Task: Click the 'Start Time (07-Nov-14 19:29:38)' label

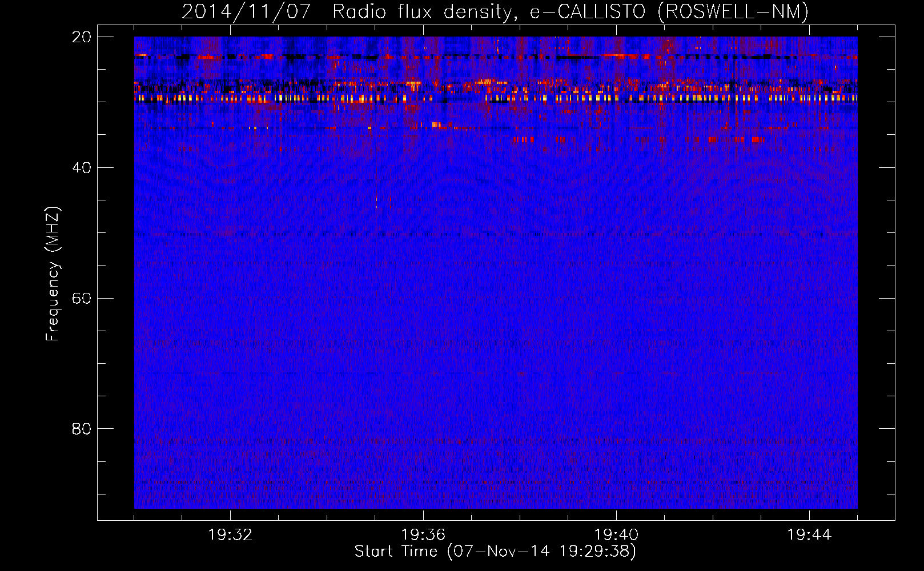Action: click(495, 552)
